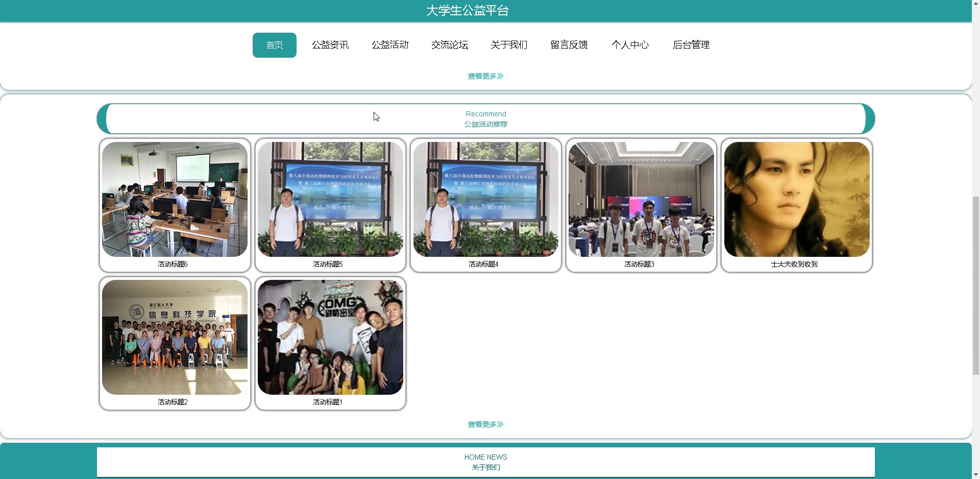
Task: Open the 交流论坛 menu item
Action: coord(449,45)
